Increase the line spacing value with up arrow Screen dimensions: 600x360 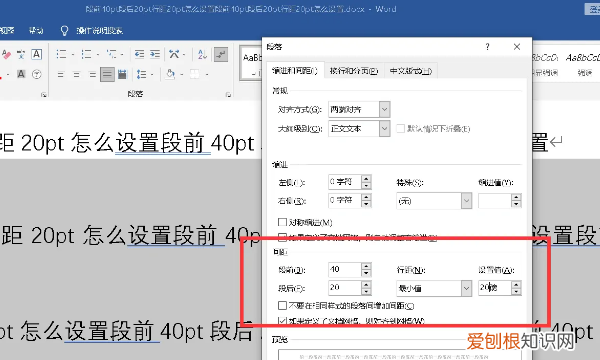coord(516,284)
